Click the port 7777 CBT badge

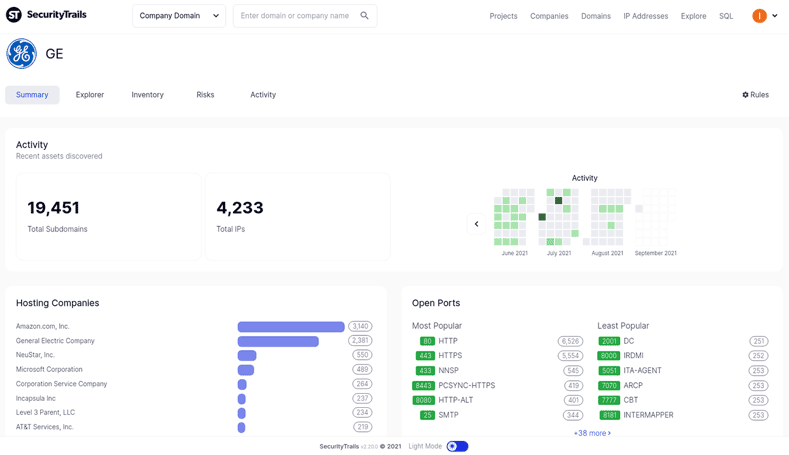point(609,400)
